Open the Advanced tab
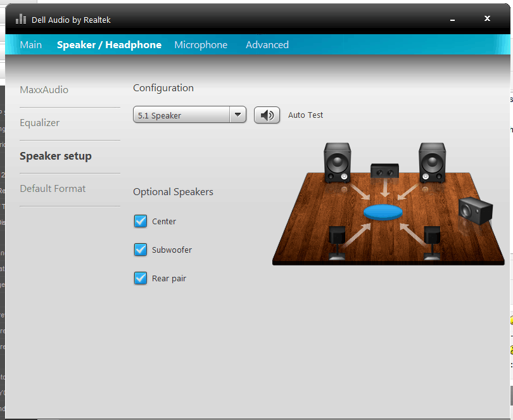513x420 pixels. (267, 44)
